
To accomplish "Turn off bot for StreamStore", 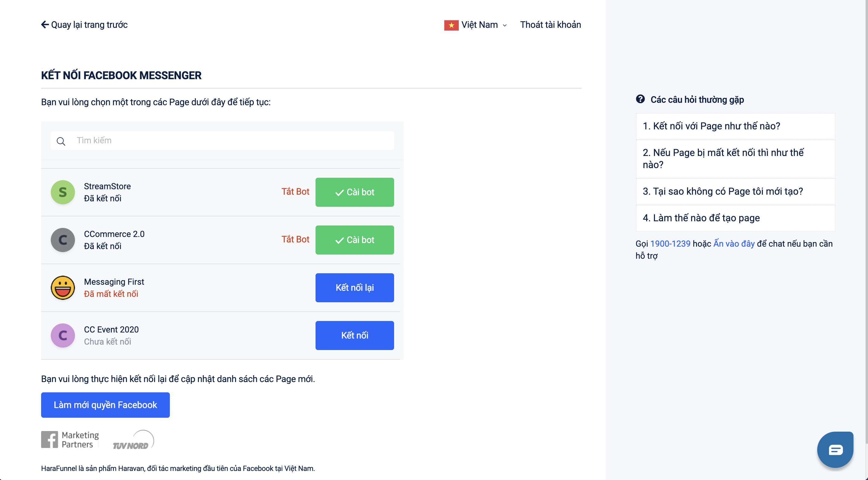I will 295,192.
